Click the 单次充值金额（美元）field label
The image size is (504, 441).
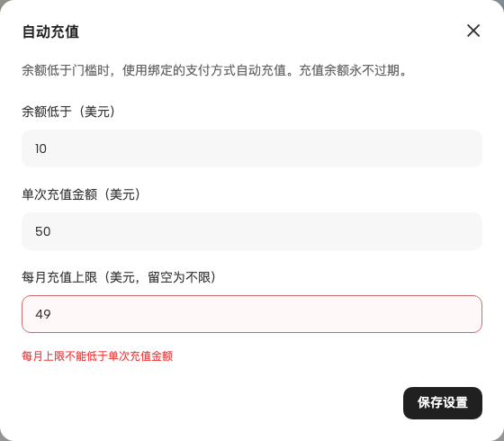(x=82, y=194)
